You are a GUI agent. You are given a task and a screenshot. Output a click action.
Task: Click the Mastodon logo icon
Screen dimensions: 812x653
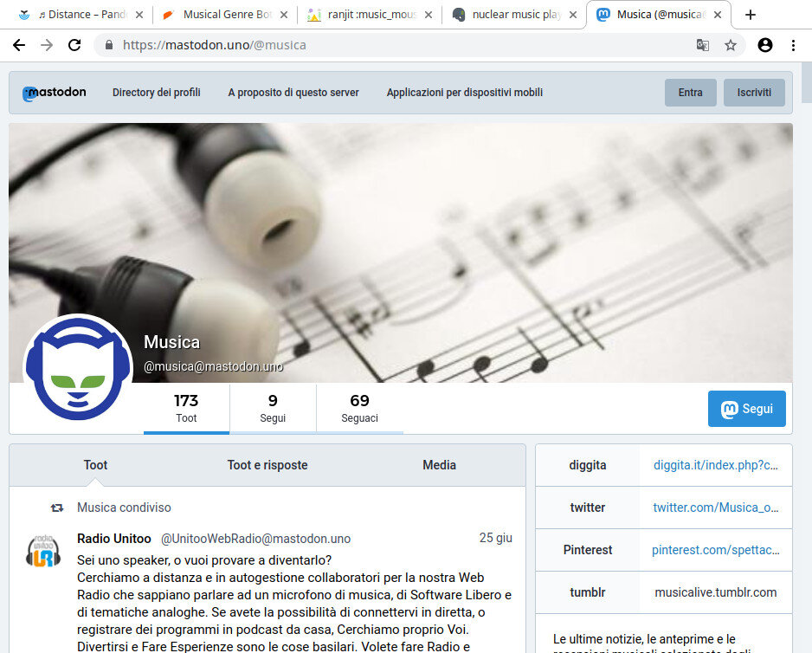(x=30, y=93)
